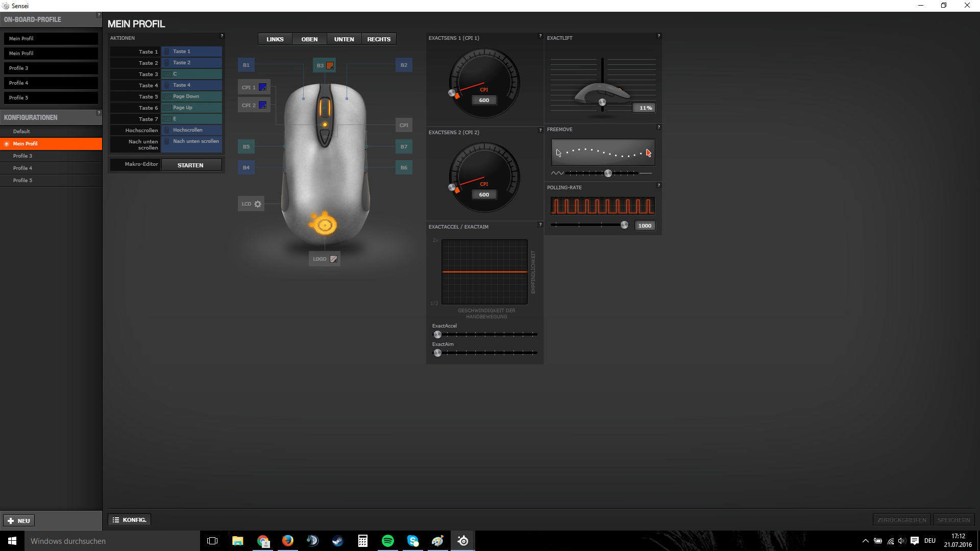Click the ExactSens 1 help question mark

[540, 36]
